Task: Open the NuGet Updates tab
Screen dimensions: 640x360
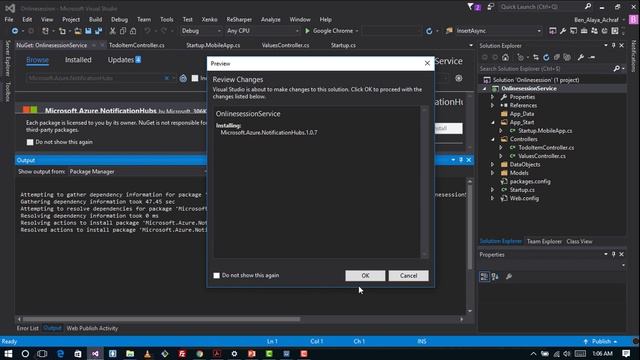Action: click(124, 60)
